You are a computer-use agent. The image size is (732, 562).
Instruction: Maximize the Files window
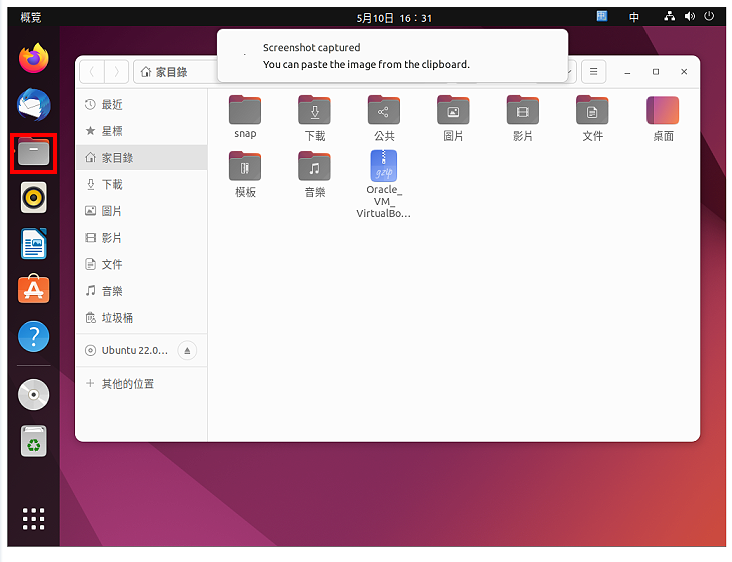656,72
